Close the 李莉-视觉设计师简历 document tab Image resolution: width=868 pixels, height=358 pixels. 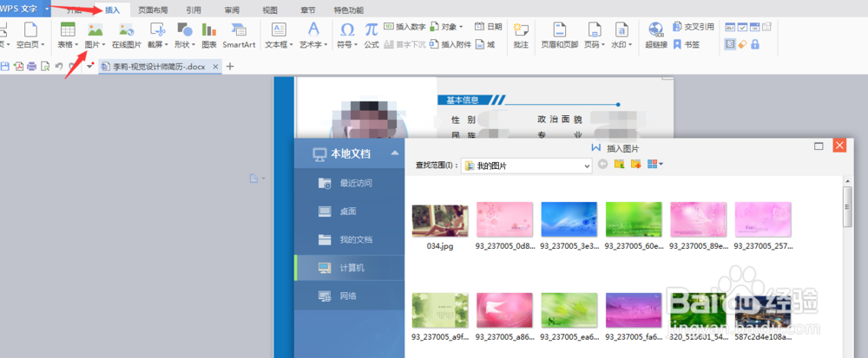pos(216,66)
